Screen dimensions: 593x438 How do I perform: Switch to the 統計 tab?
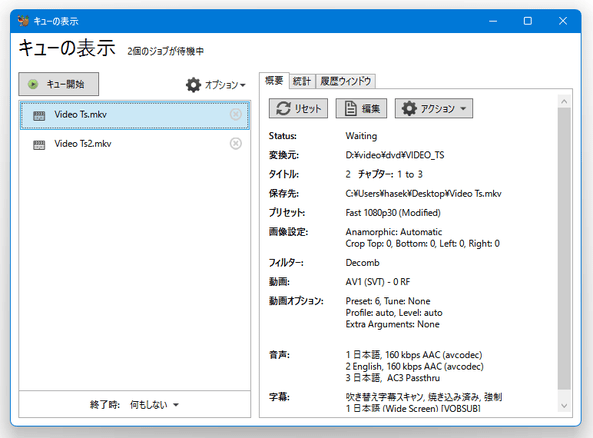[302, 81]
